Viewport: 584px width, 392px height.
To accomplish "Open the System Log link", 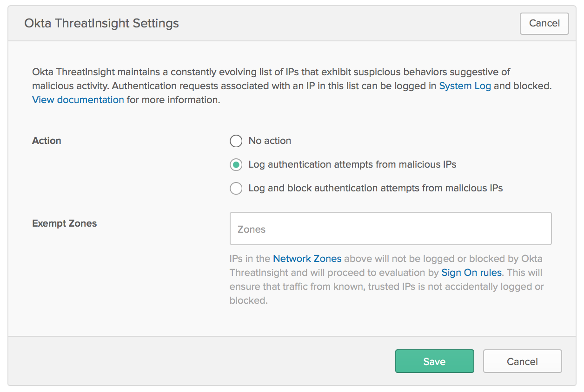I will [x=465, y=86].
